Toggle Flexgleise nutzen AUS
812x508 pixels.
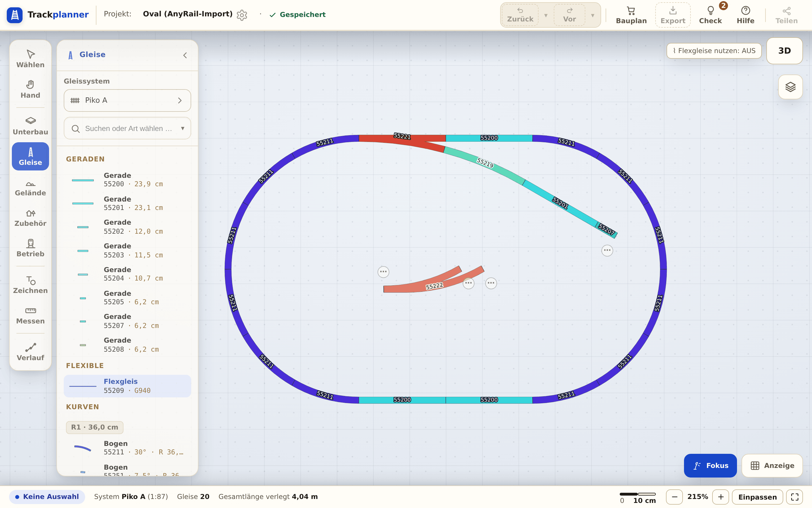click(x=714, y=51)
